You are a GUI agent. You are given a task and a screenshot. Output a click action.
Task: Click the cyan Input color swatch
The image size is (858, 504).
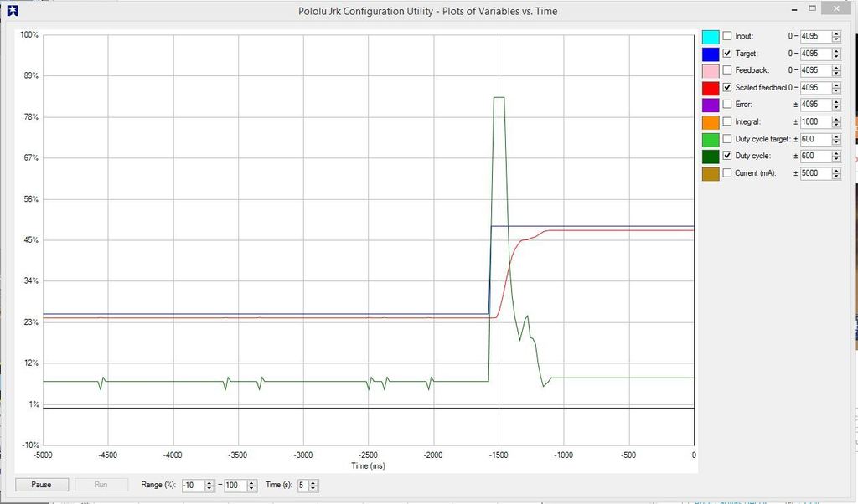tap(711, 37)
